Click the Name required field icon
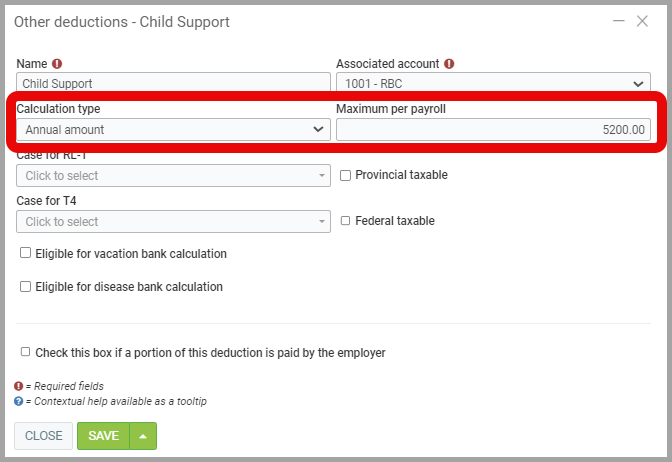This screenshot has height=462, width=672. tap(57, 64)
